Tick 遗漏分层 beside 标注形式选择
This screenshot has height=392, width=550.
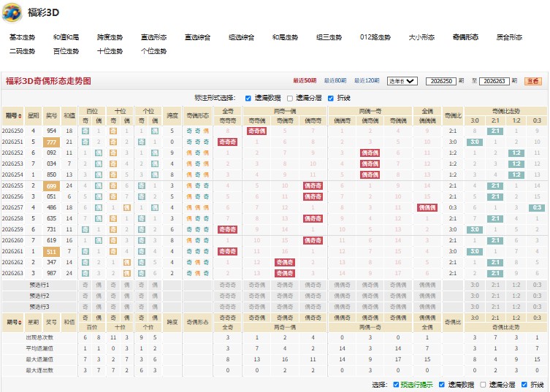pos(290,98)
